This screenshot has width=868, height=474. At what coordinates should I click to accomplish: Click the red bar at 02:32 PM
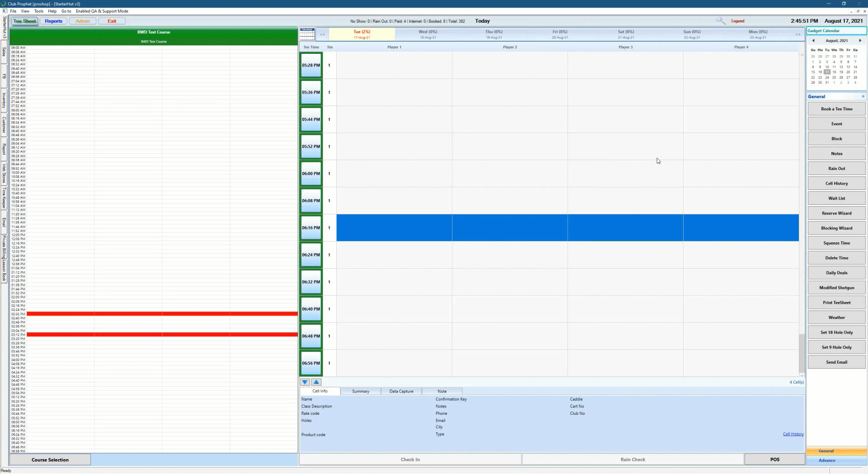click(x=162, y=313)
